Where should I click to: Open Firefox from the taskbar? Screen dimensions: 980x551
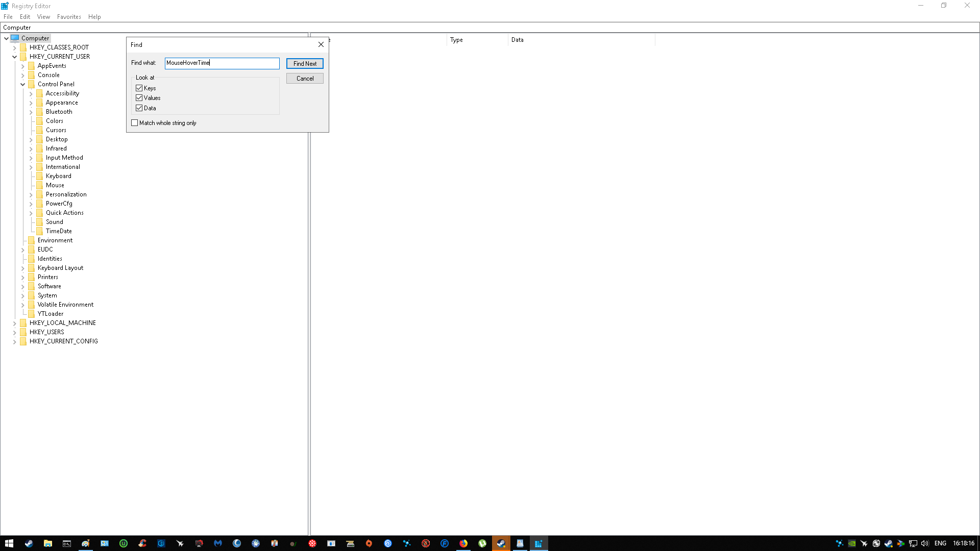coord(463,543)
